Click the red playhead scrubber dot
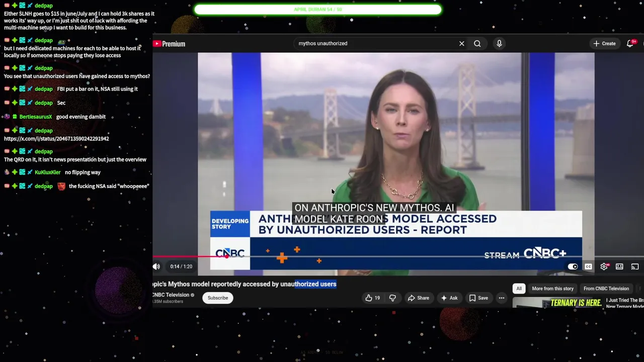Viewport: 644px width, 362px height. [227, 256]
